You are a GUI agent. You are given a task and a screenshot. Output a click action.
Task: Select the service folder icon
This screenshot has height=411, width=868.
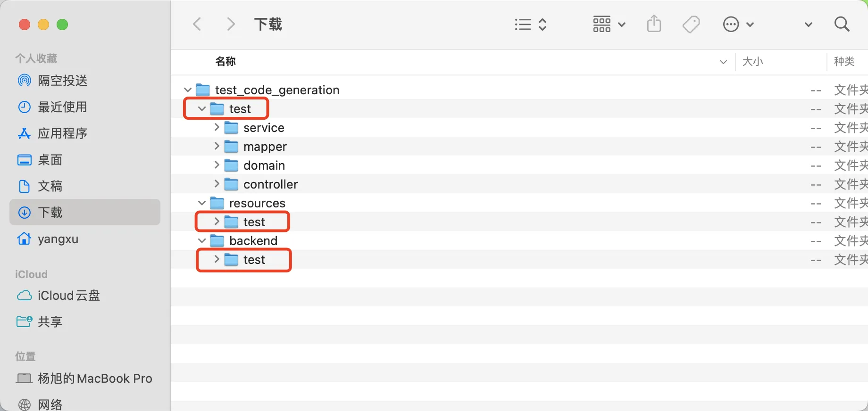[231, 127]
